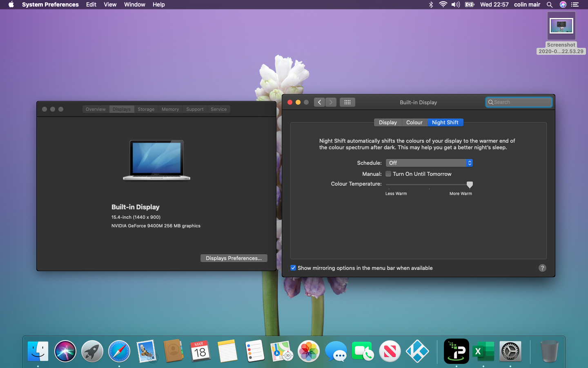Show all preferences grid button
588x368 pixels.
(x=347, y=102)
